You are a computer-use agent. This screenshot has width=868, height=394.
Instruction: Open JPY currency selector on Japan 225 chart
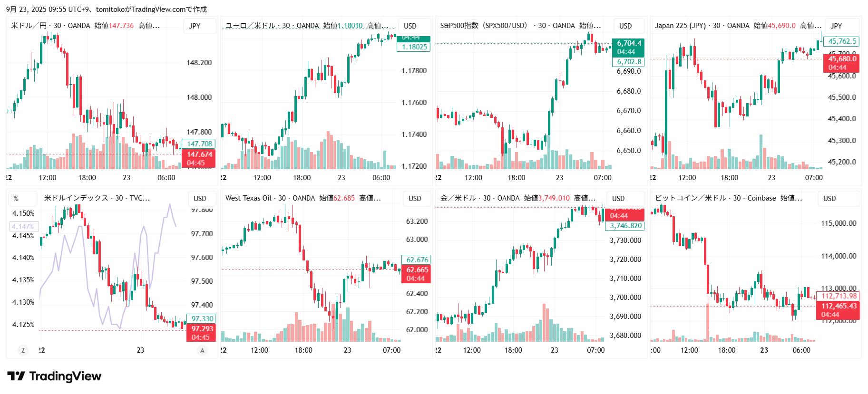tap(836, 26)
